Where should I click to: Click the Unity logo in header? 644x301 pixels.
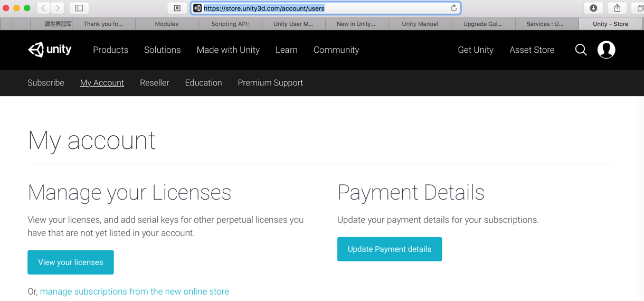point(50,50)
